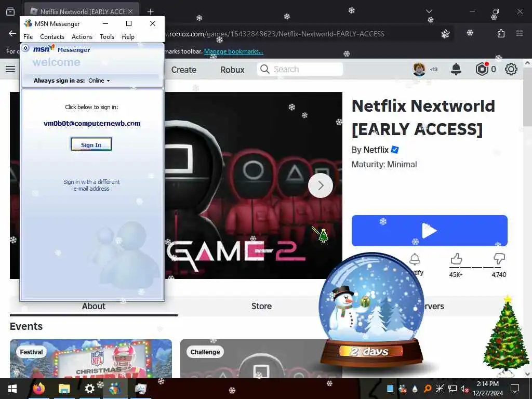532x399 pixels.
Task: Open the Roblox user avatar profile
Action: [x=419, y=69]
